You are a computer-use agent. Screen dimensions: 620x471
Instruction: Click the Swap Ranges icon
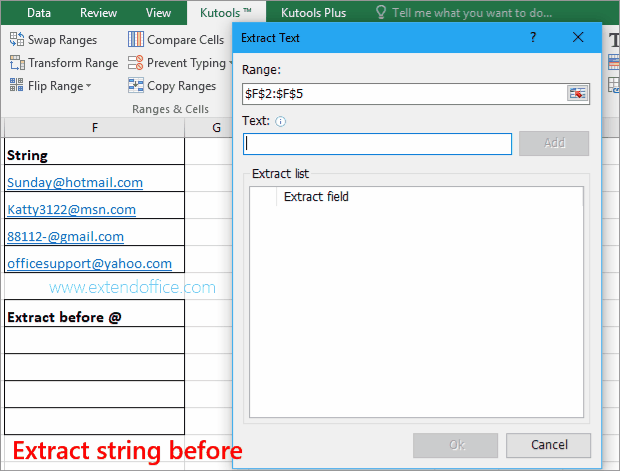click(17, 39)
